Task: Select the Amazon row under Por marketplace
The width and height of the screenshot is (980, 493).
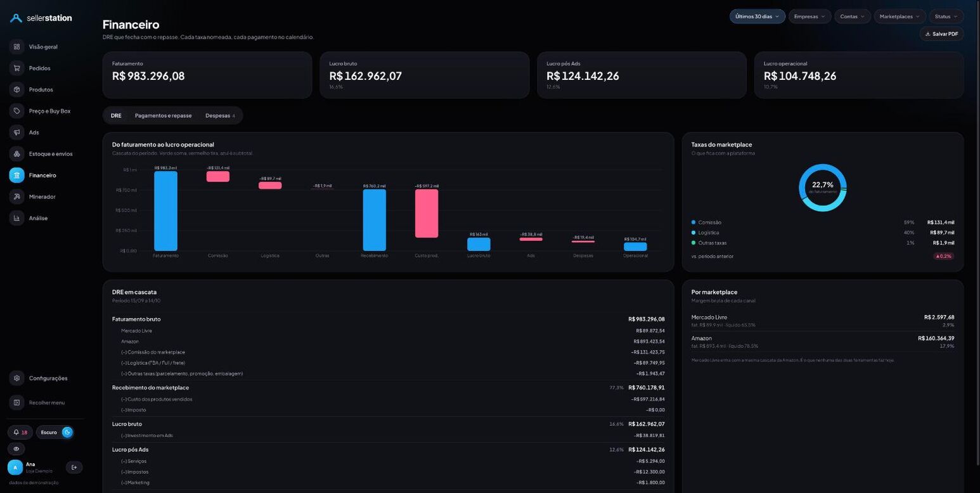Action: click(823, 342)
